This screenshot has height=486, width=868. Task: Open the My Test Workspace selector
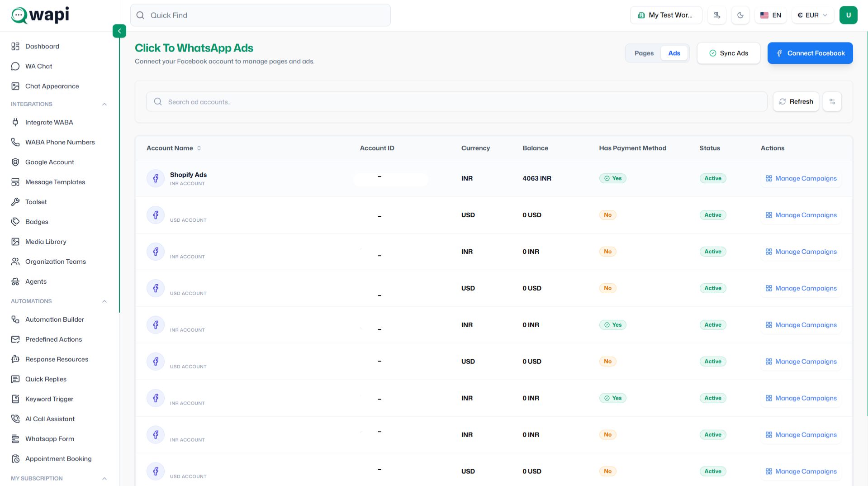[666, 15]
